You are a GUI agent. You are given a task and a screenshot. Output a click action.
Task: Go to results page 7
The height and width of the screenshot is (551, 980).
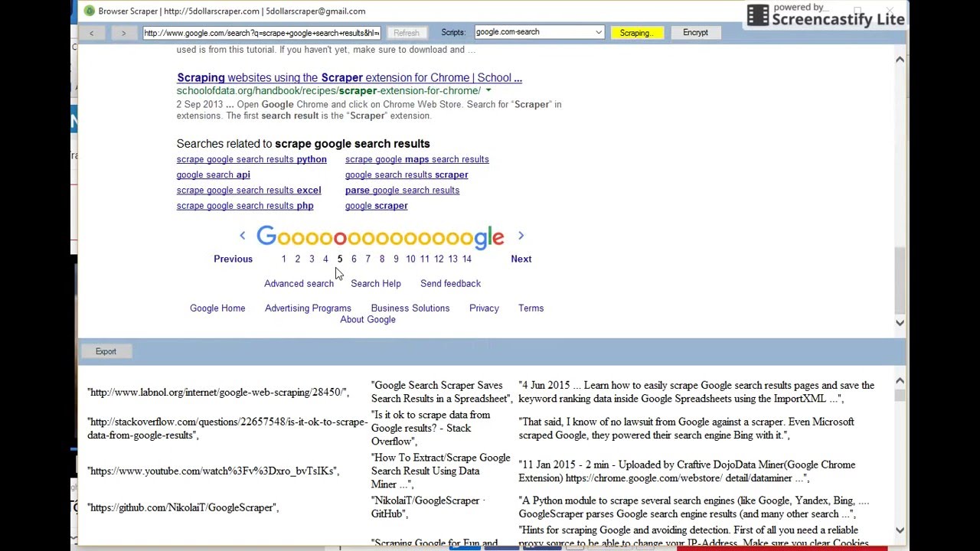click(x=367, y=259)
